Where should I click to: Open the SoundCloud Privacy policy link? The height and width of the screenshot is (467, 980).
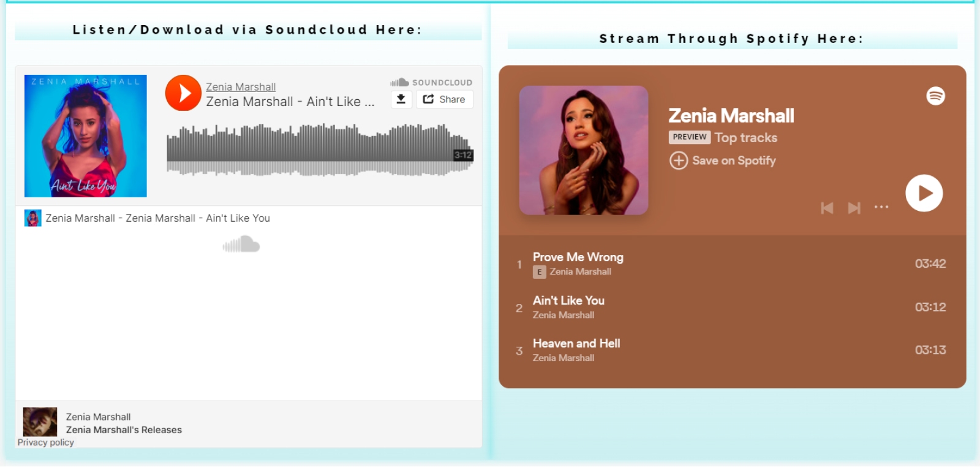pyautogui.click(x=46, y=442)
